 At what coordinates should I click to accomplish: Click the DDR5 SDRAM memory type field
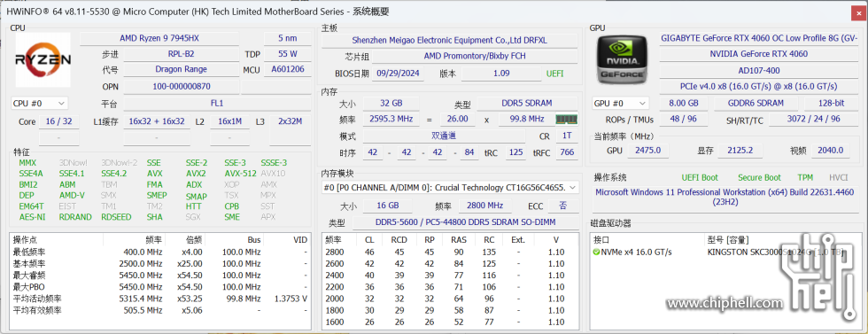pos(527,103)
